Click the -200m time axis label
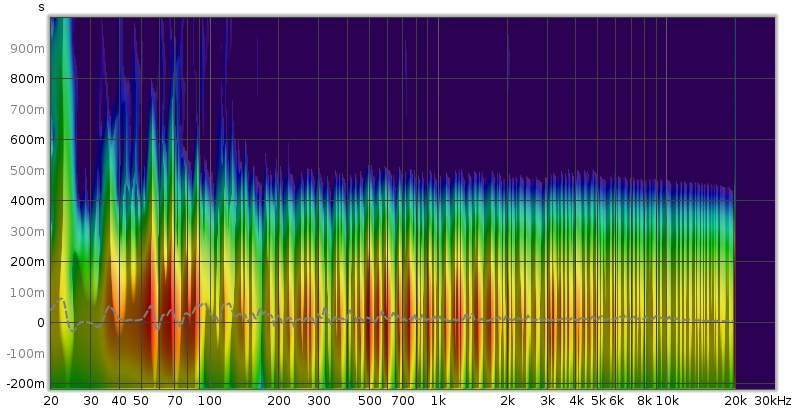Screen dimensions: 800x412 click(25, 383)
